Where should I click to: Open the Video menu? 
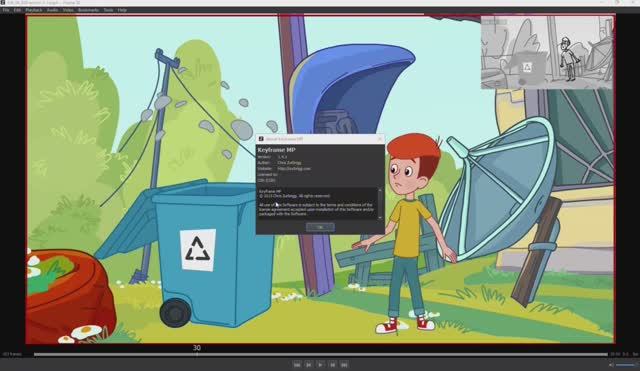(68, 10)
